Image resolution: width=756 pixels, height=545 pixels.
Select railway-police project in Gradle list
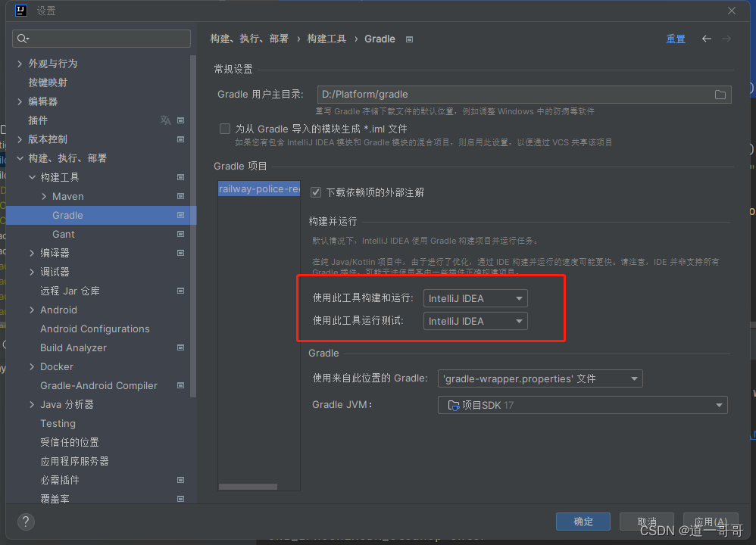pyautogui.click(x=258, y=189)
